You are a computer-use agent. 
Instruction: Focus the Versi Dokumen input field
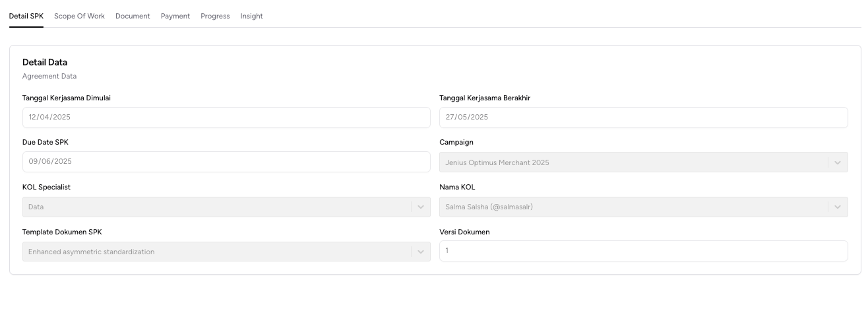point(643,251)
